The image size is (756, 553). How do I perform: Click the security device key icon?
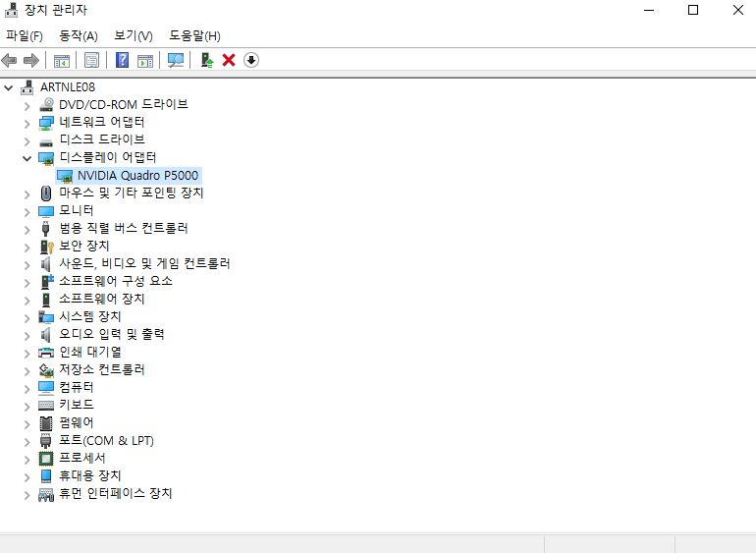pyautogui.click(x=47, y=247)
